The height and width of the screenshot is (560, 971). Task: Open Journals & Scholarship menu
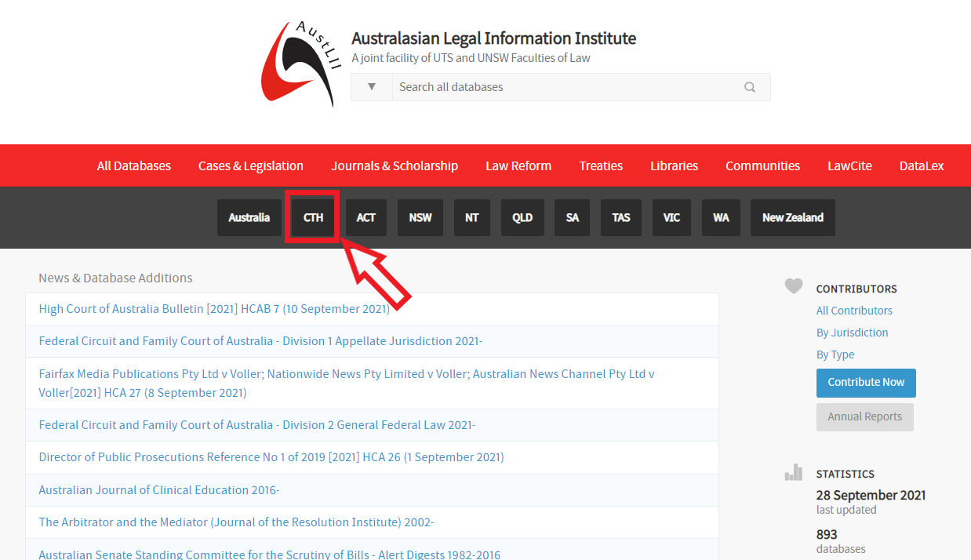click(x=395, y=165)
